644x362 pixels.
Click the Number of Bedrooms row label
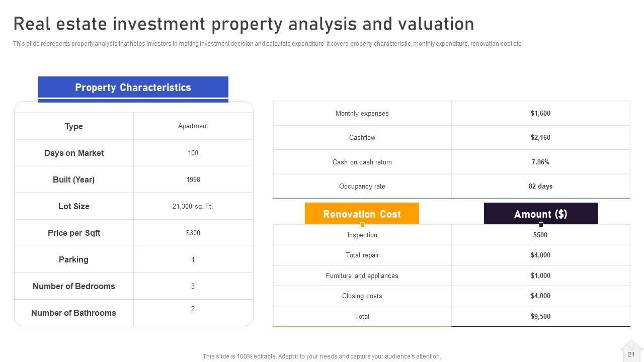74,286
